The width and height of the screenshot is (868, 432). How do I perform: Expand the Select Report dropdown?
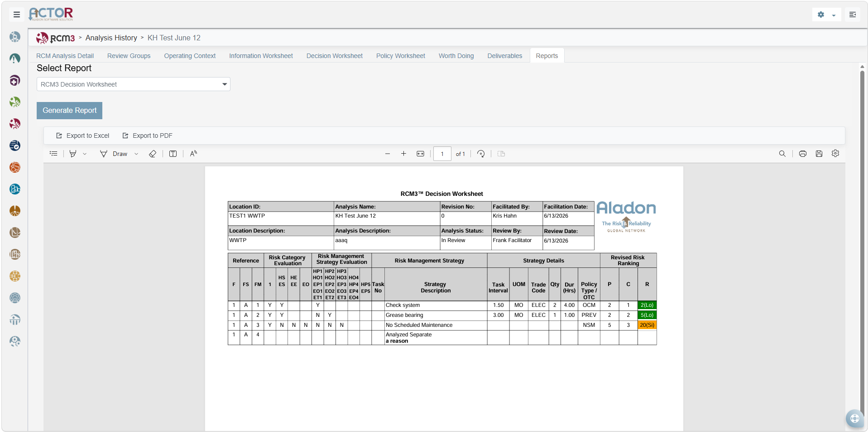pyautogui.click(x=134, y=84)
